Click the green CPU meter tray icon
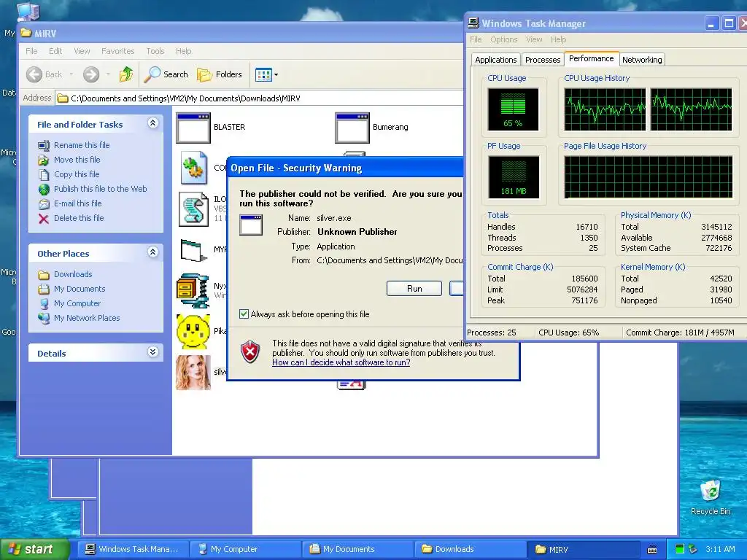This screenshot has width=747, height=560. 680,549
